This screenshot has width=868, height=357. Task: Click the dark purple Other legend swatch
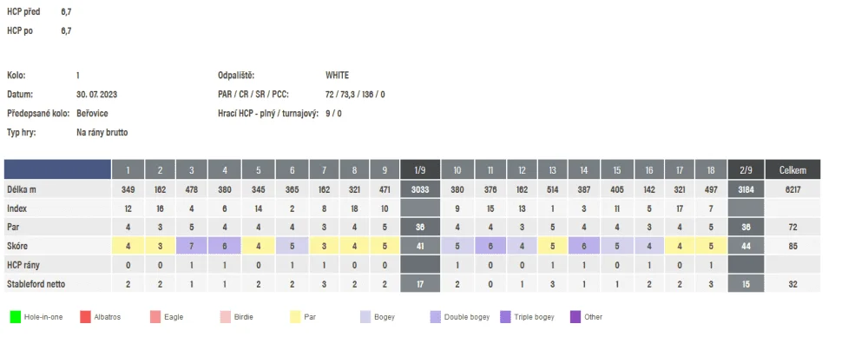[x=575, y=317]
